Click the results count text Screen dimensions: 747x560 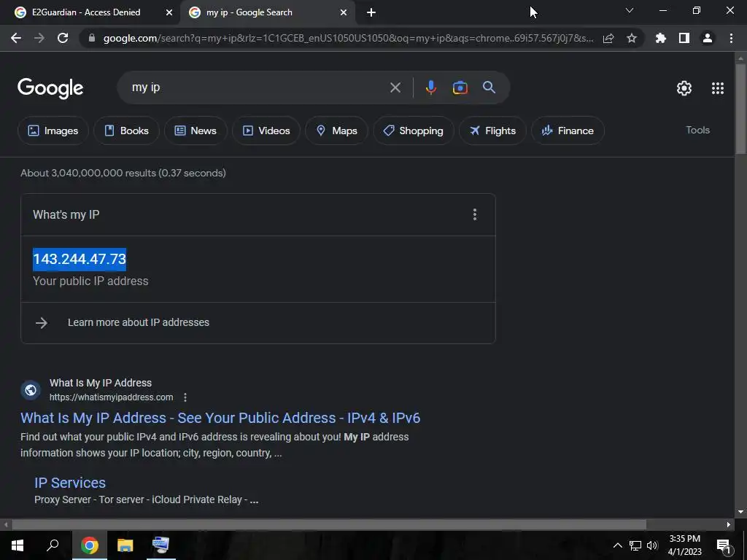point(123,173)
